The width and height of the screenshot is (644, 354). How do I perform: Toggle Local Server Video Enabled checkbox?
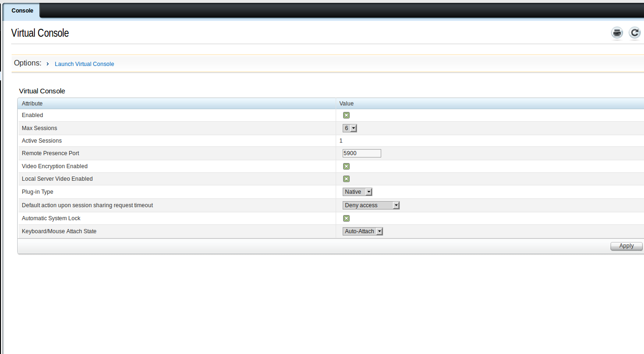(346, 179)
